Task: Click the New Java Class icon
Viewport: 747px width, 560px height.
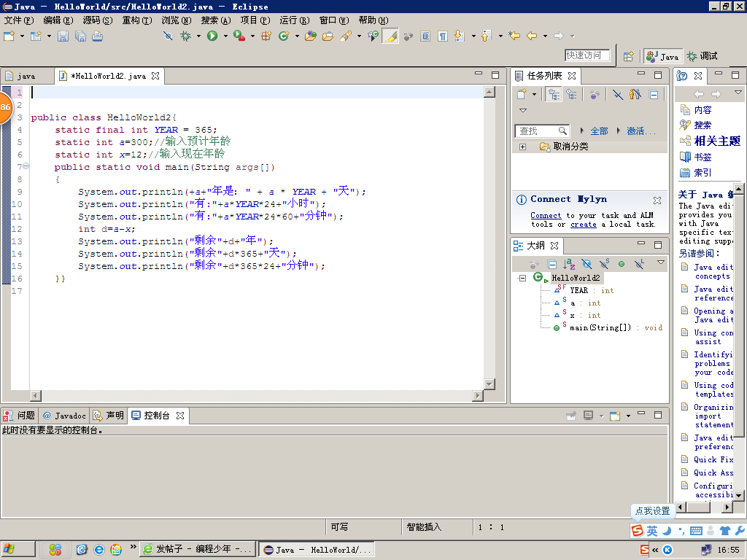Action: click(284, 36)
